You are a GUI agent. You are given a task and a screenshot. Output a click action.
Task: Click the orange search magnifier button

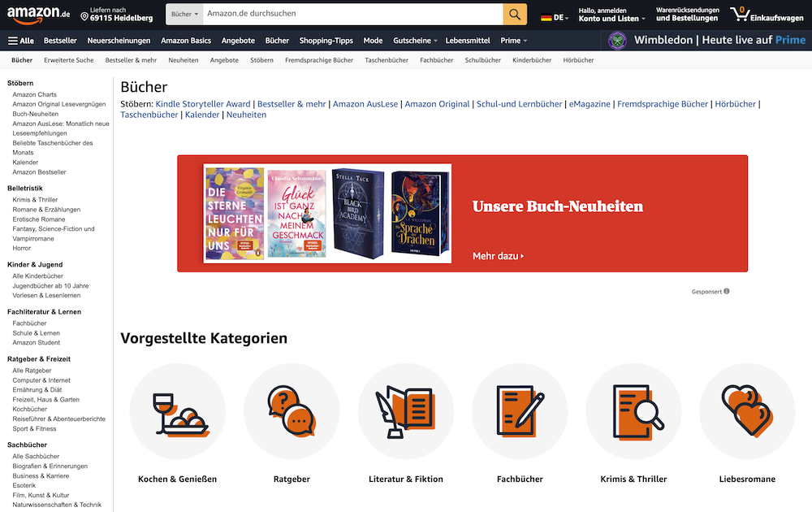(515, 14)
